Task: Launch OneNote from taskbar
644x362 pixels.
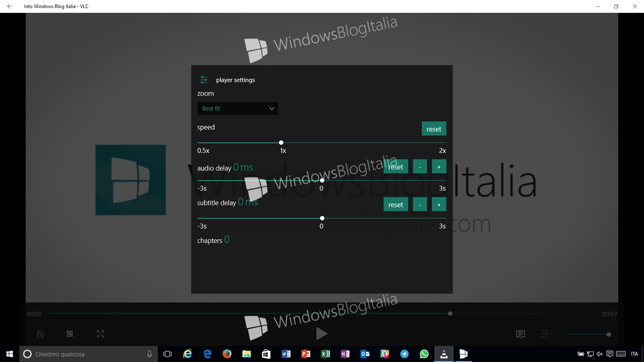Action: pos(345,354)
